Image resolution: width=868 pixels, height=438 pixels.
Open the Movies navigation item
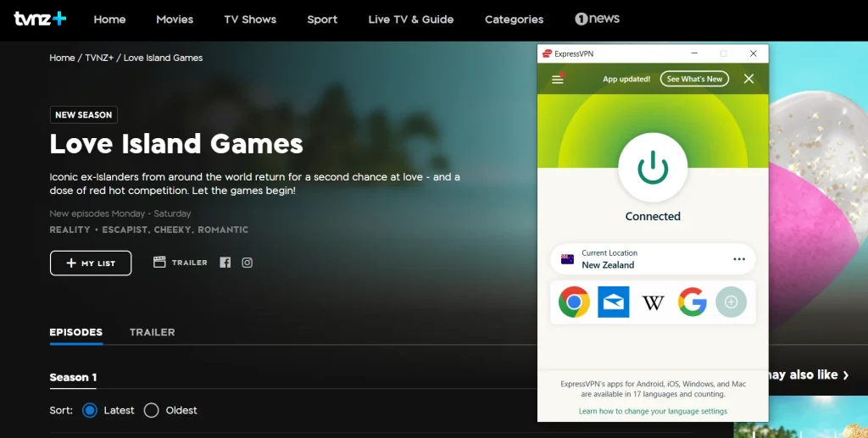(175, 19)
